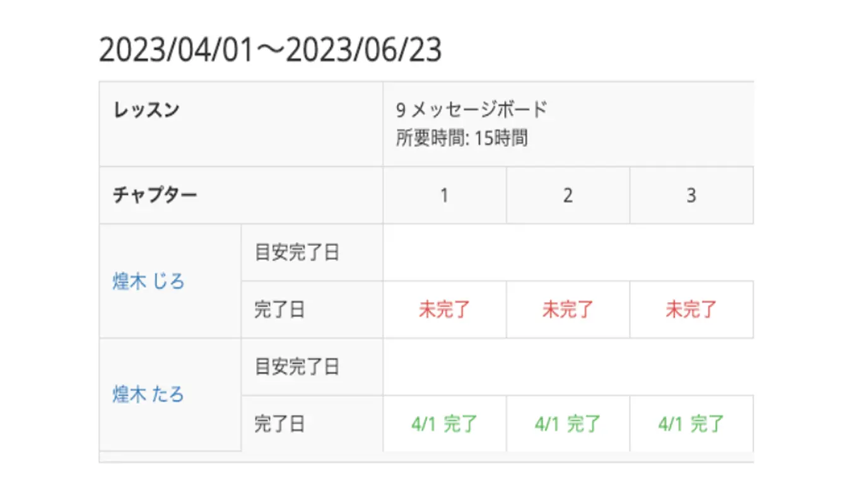Click the 9 メッセージボード lesson header
Viewport: 868px width, 488px height.
pyautogui.click(x=471, y=110)
